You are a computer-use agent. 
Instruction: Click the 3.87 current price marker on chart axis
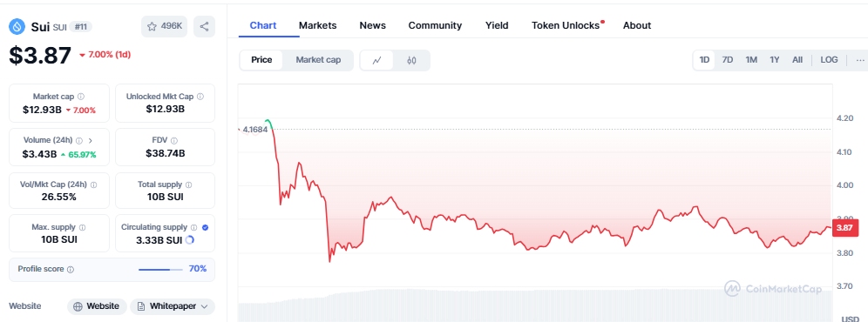tap(844, 227)
